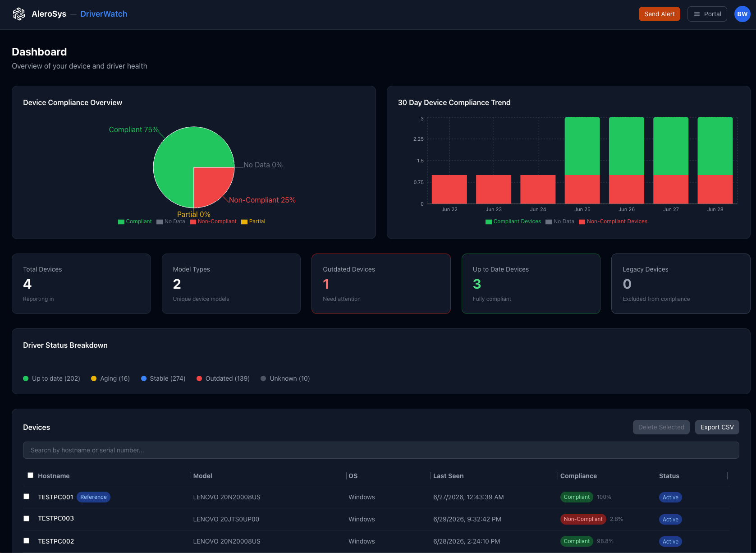Click Non-Compliant badge in TESTPC003 row
756x553 pixels.
[583, 519]
